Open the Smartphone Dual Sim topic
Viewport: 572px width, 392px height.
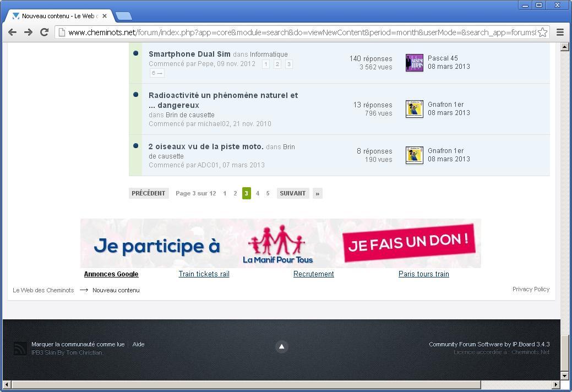pyautogui.click(x=189, y=54)
